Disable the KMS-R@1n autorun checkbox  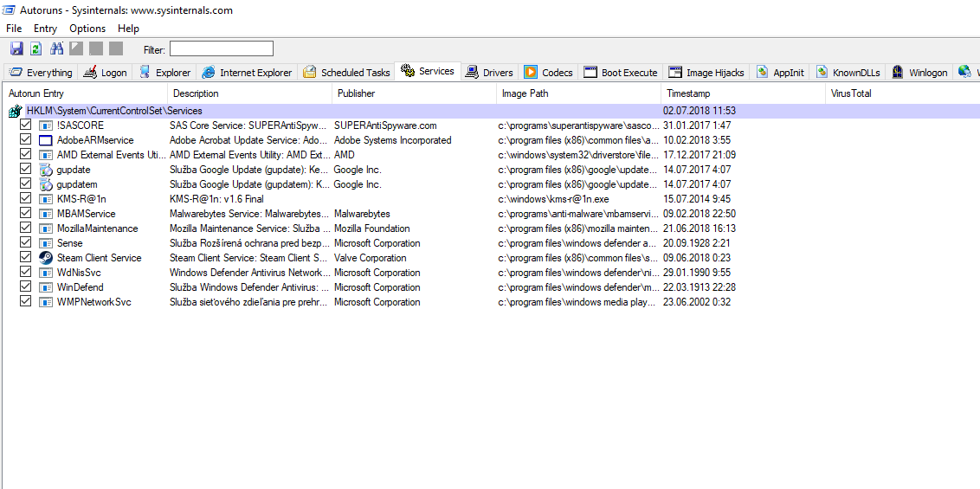[x=26, y=198]
